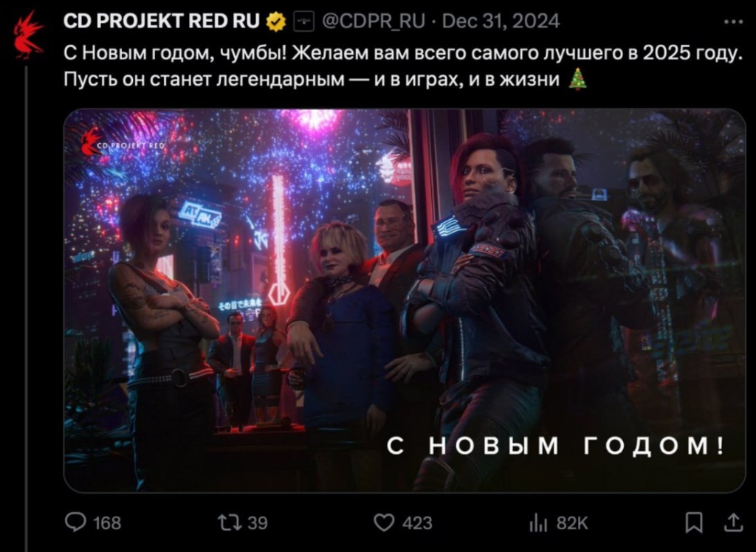Open the reply speech-bubble icon
Screen dimensions: 756x552
click(76, 522)
